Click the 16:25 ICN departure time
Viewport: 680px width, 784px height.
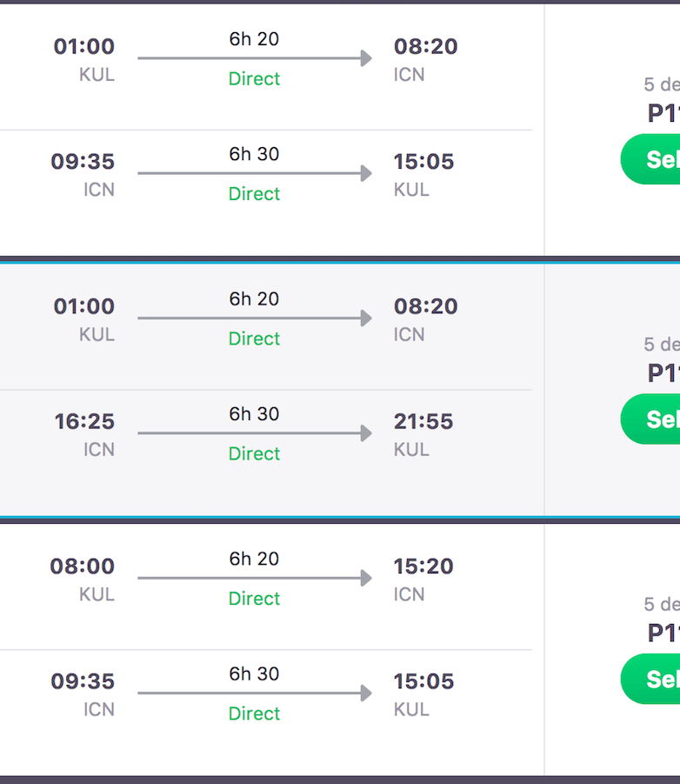tap(84, 422)
